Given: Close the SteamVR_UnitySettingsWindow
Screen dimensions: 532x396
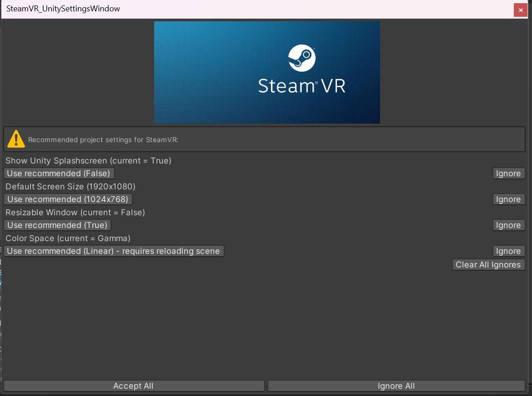Looking at the screenshot, I should [521, 10].
